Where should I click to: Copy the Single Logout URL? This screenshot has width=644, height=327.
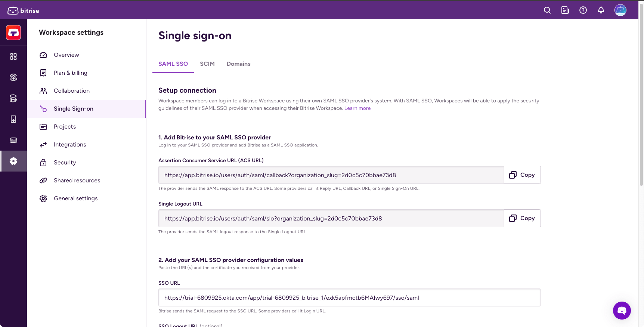click(522, 218)
